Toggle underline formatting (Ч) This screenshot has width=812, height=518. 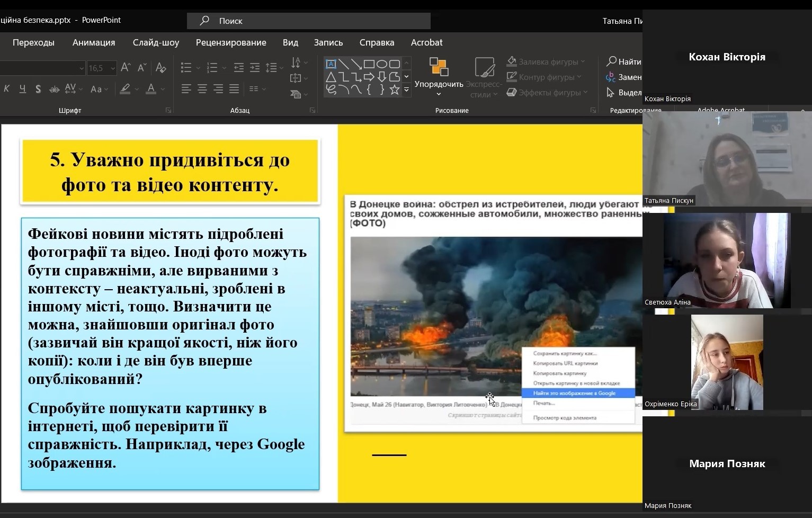(x=22, y=89)
